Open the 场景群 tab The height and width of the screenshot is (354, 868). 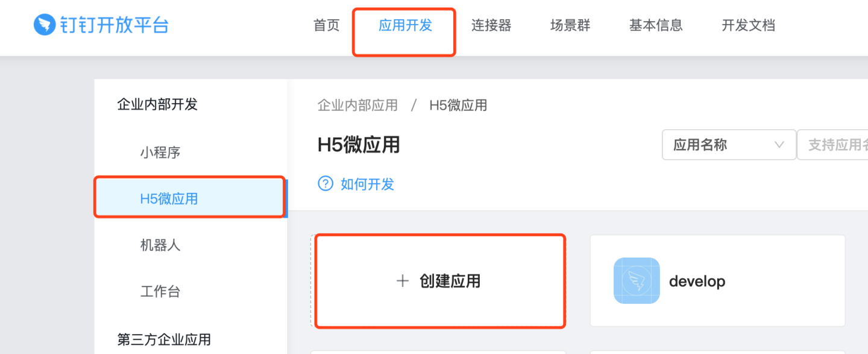pyautogui.click(x=570, y=25)
